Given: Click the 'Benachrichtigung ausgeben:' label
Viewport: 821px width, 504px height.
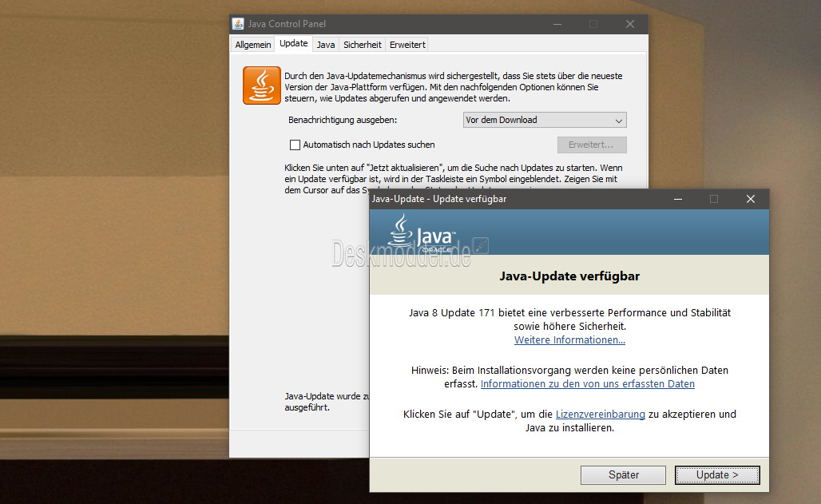Looking at the screenshot, I should click(x=343, y=120).
